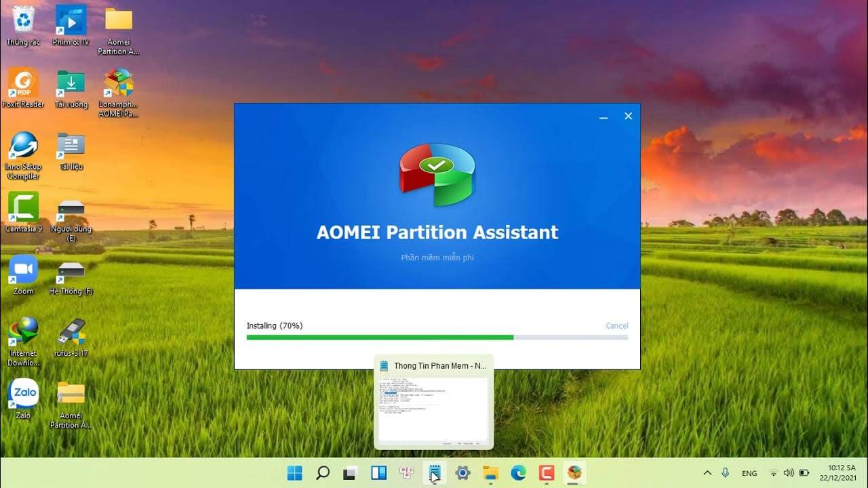Viewport: 868px width, 488px height.
Task: Launch Internet Download Manager shortcut
Action: [x=23, y=342]
